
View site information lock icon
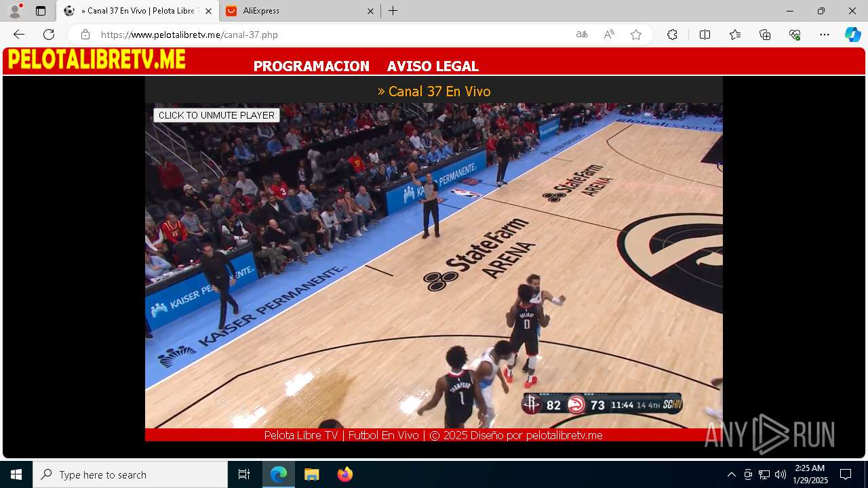click(85, 35)
